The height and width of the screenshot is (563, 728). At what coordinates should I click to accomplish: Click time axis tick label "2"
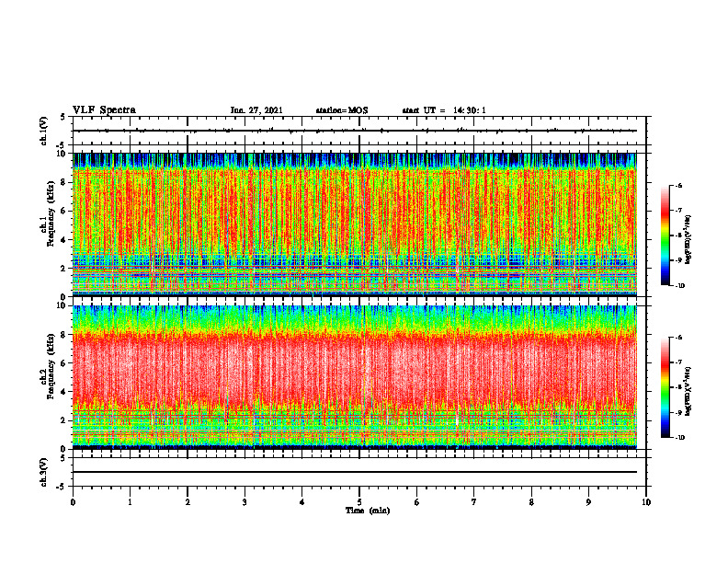188,502
